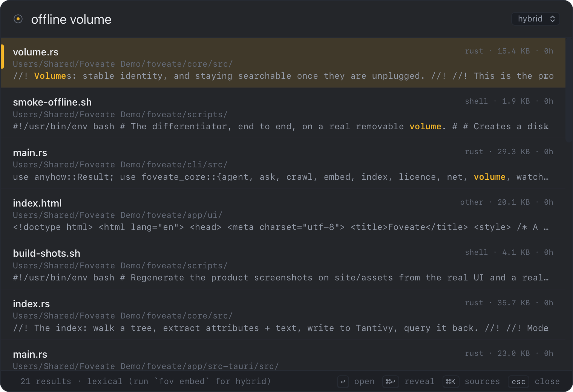This screenshot has width=573, height=392.
Task: Click highlighted 'volume' in smoke-offline.sh snippet
Action: [425, 127]
